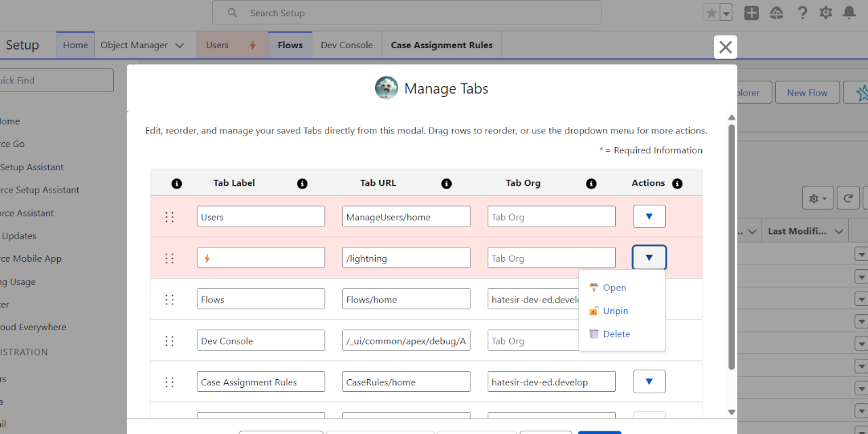Open Cloud Everywhere sidebar item
Viewport: 868px width, 434px height.
point(33,327)
